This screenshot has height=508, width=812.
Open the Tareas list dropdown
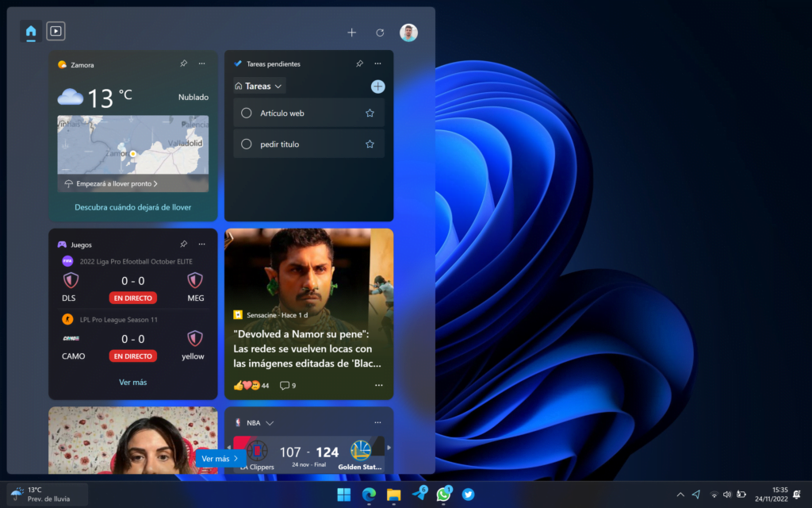(x=259, y=86)
